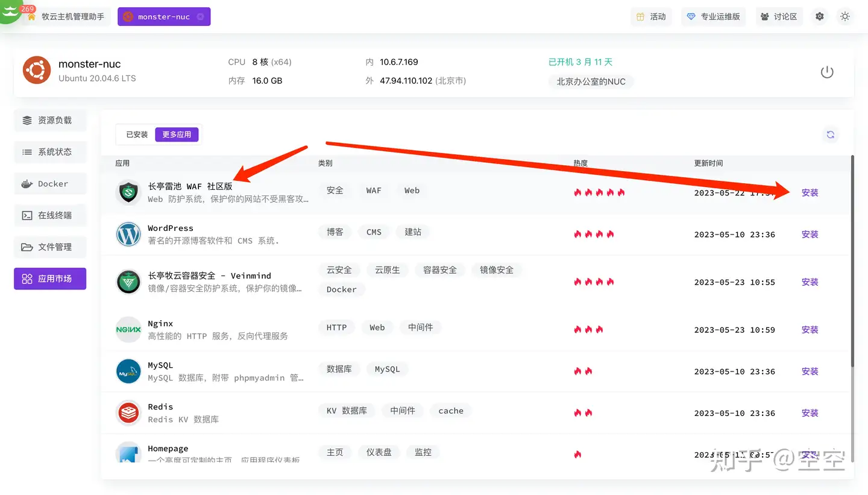The image size is (868, 495).
Task: Go to Docker in the sidebar
Action: coord(50,184)
